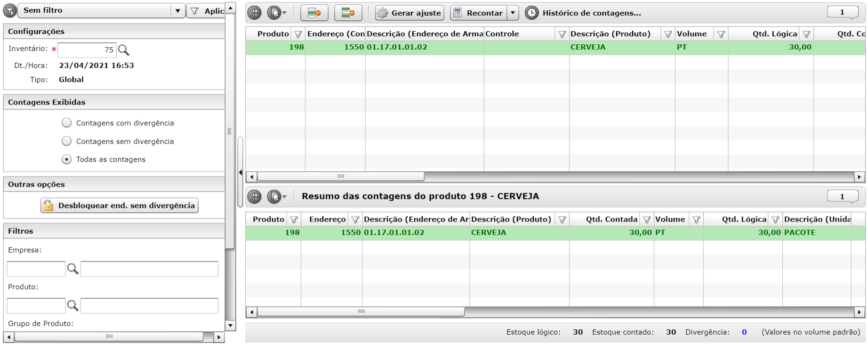The height and width of the screenshot is (344, 868).
Task: Filter Resumo grid Volume column
Action: (x=696, y=220)
